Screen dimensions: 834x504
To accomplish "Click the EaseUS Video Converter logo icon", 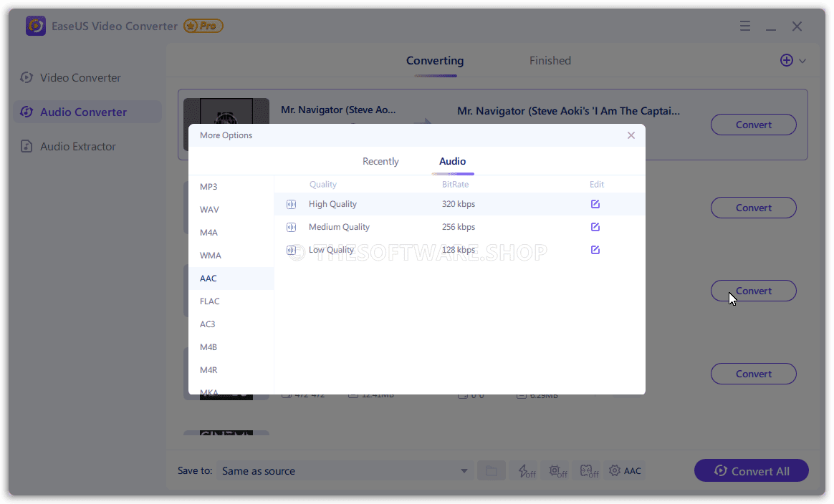I will [x=36, y=26].
